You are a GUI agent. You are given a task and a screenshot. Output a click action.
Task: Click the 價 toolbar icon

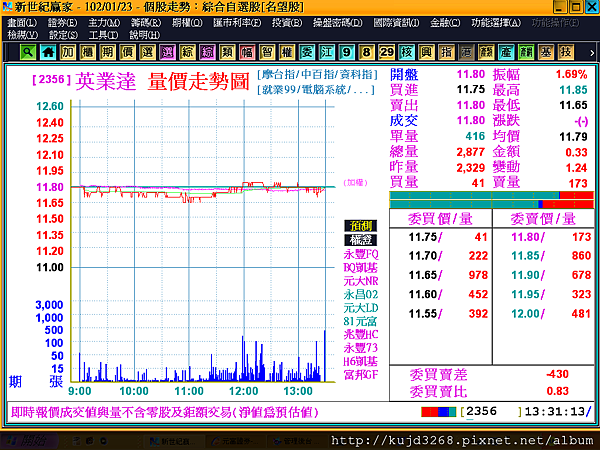point(127,52)
